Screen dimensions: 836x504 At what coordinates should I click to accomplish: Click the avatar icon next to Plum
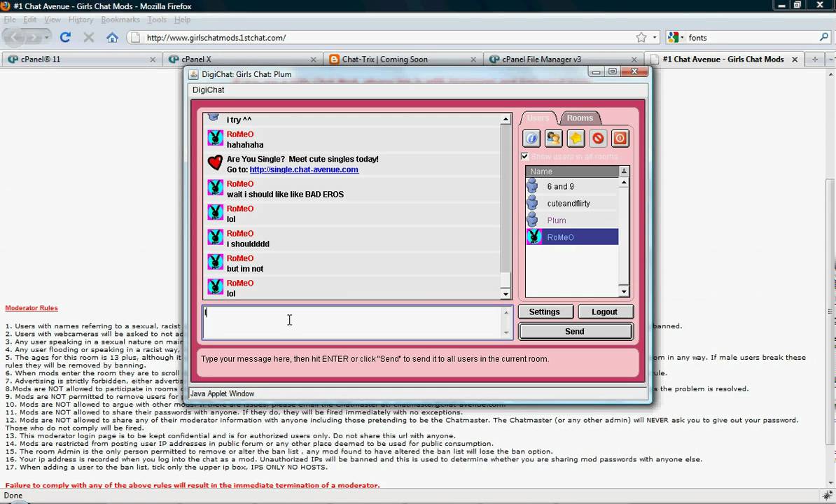532,220
